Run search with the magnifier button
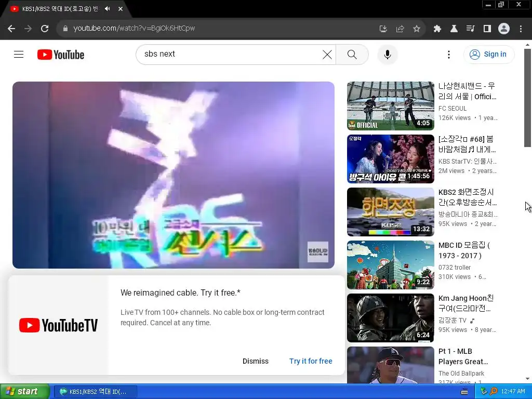The image size is (532, 399). (352, 54)
